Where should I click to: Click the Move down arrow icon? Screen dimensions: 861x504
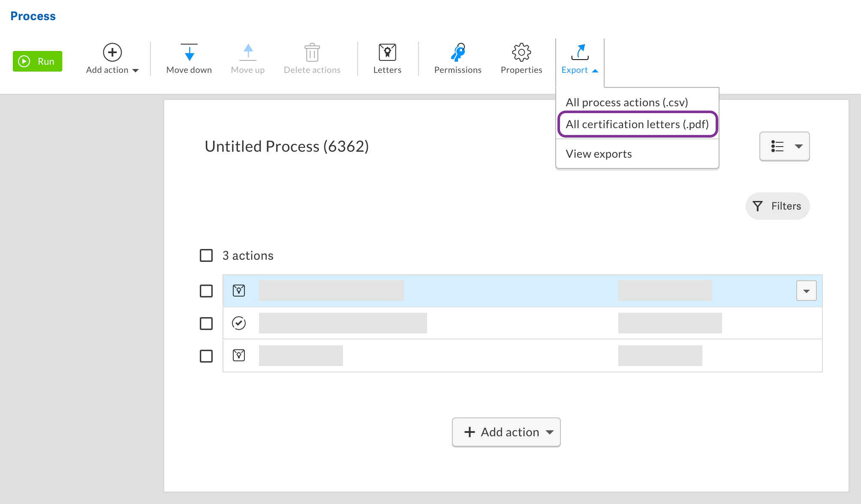tap(189, 53)
